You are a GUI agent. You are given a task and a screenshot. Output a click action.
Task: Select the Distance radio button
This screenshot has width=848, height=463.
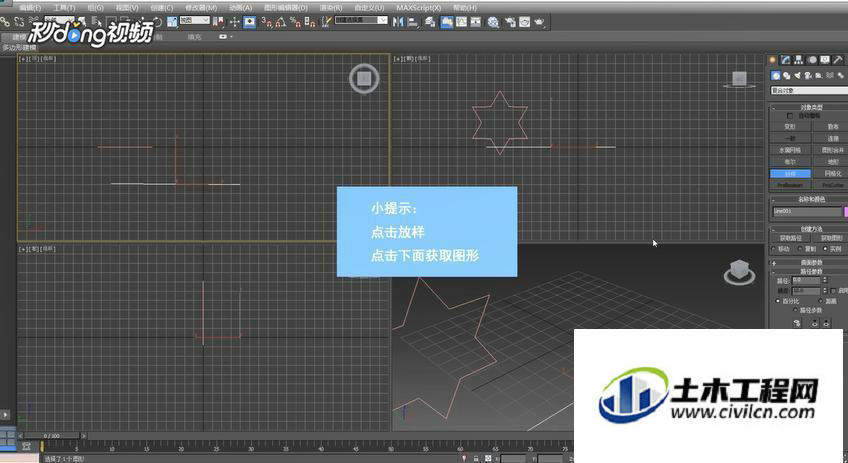(x=820, y=301)
